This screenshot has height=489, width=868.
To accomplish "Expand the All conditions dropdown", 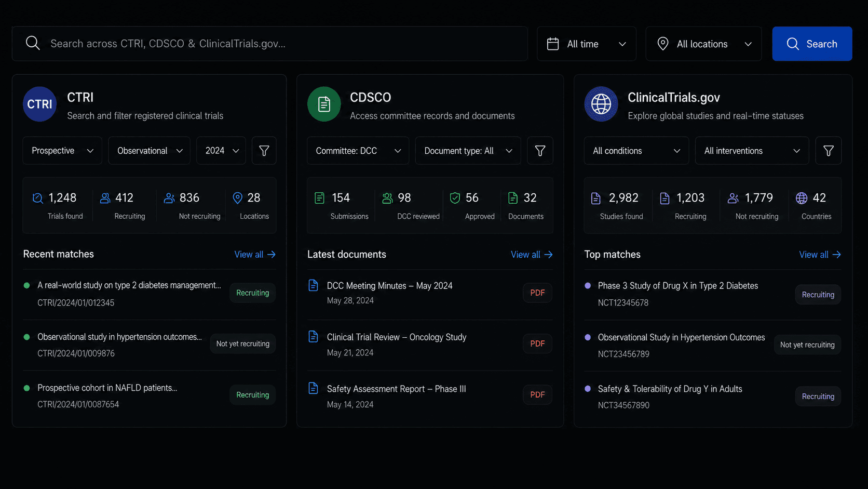I will (x=636, y=151).
